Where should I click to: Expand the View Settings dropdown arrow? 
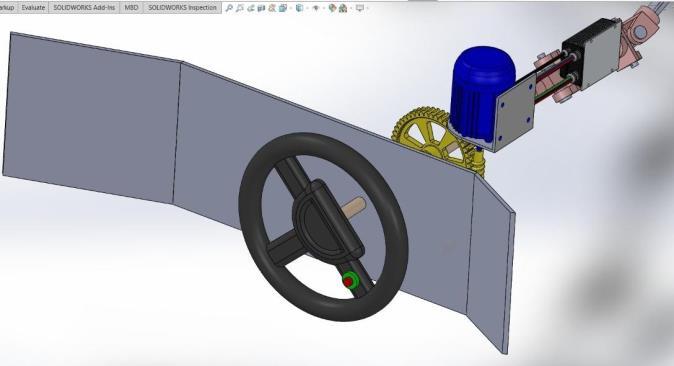coord(368,8)
